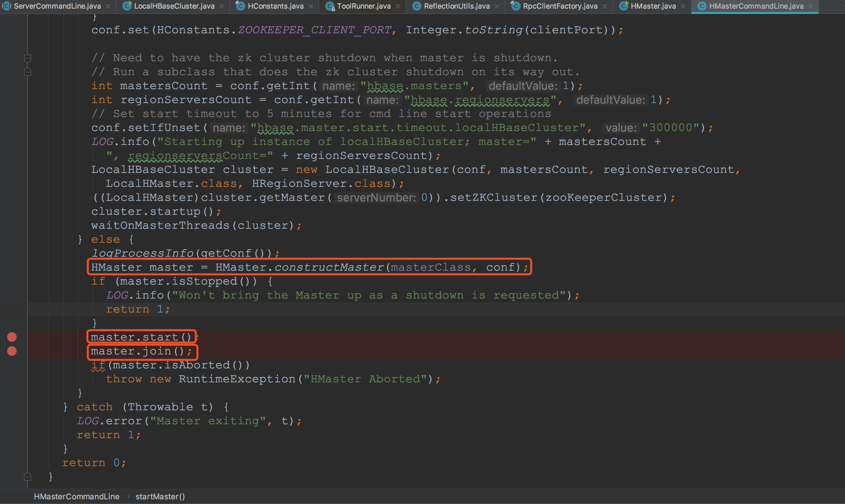Collapse the startMaster method at its closing brace
This screenshot has height=504, width=845.
(x=28, y=476)
